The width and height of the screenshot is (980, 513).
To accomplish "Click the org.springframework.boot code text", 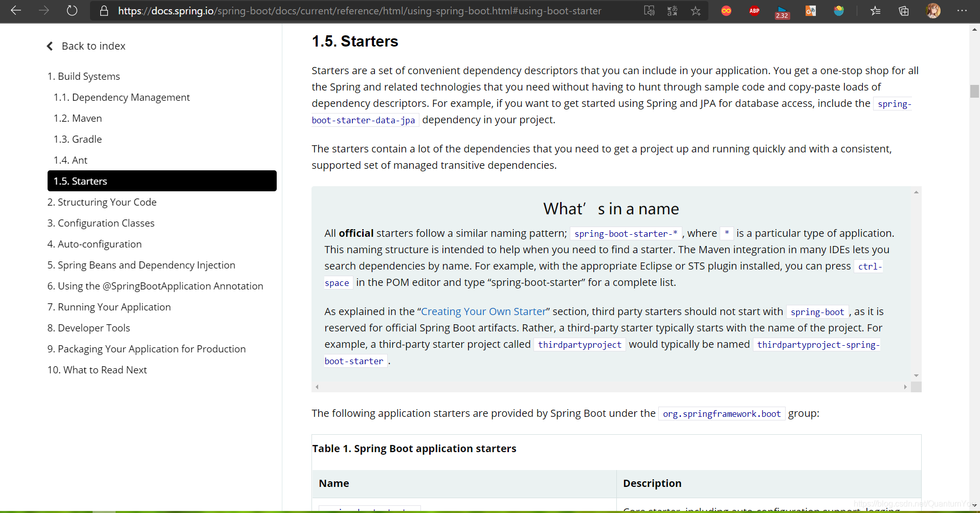I will [722, 414].
